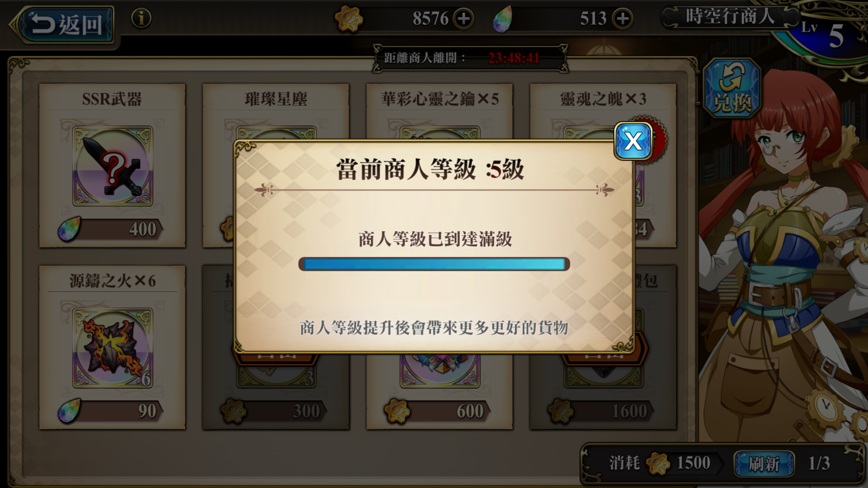Close the merchant level popup with X
868x488 pixels.
633,140
